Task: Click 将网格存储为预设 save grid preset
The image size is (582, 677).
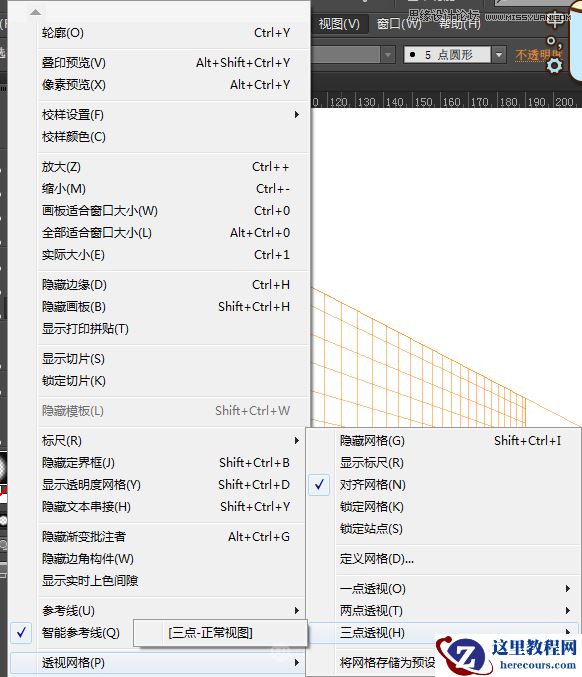Action: pos(388,663)
